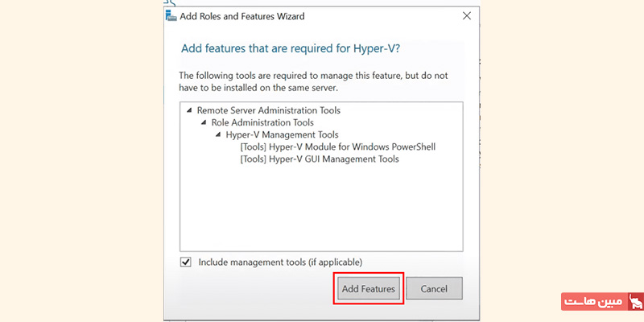Image resolution: width=644 pixels, height=322 pixels.
Task: Select Hyper-V GUI Management Tools entry
Action: point(320,159)
